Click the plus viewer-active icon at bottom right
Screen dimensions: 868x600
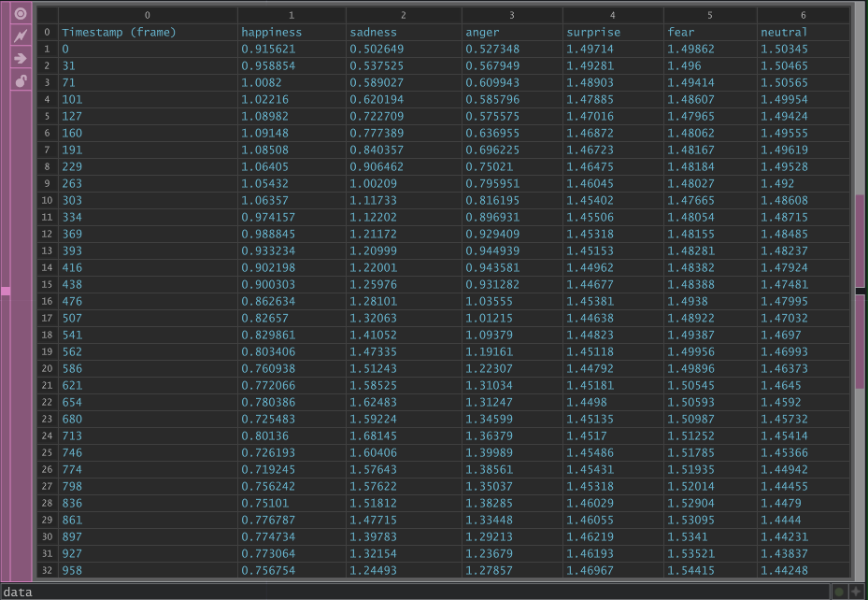857,592
